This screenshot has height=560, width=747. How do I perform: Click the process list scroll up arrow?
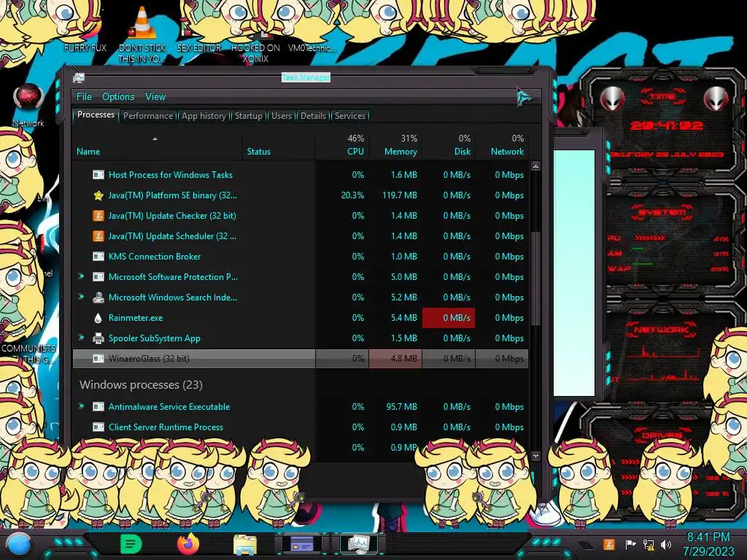pyautogui.click(x=535, y=167)
